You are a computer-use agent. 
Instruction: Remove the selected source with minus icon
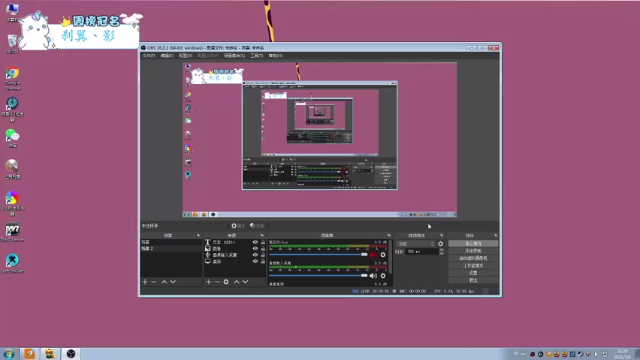tap(217, 282)
